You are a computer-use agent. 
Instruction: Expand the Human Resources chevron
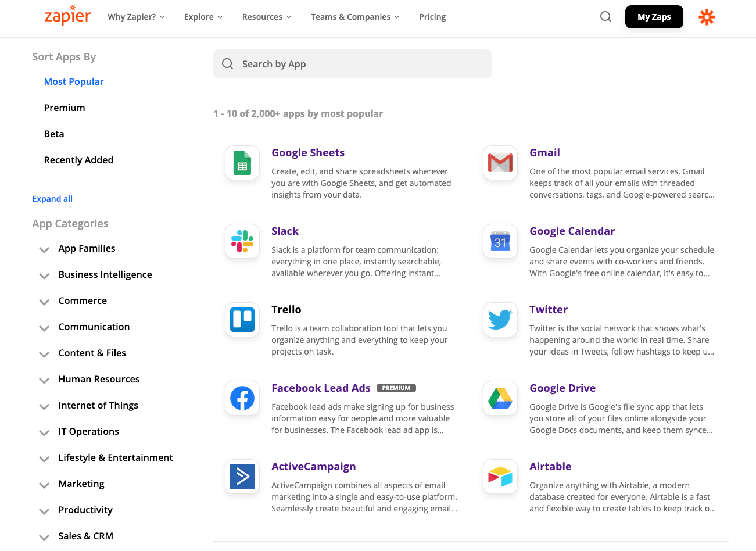(44, 381)
